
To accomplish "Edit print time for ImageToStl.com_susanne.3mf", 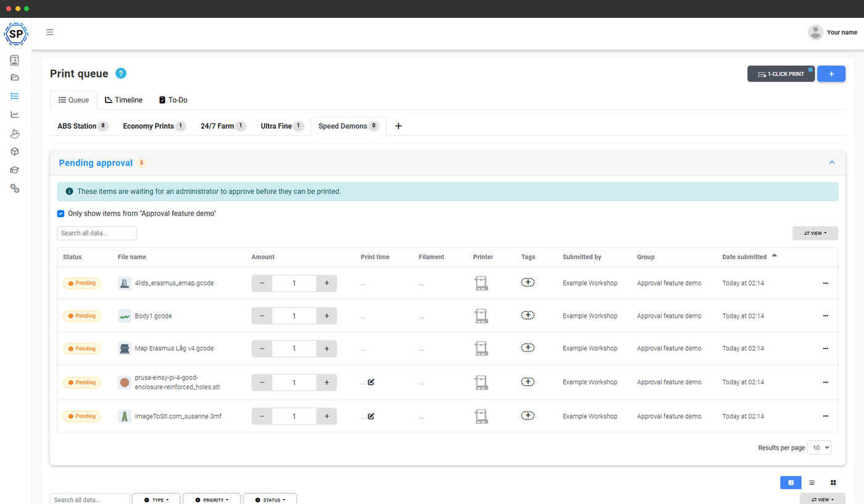I will coord(371,416).
